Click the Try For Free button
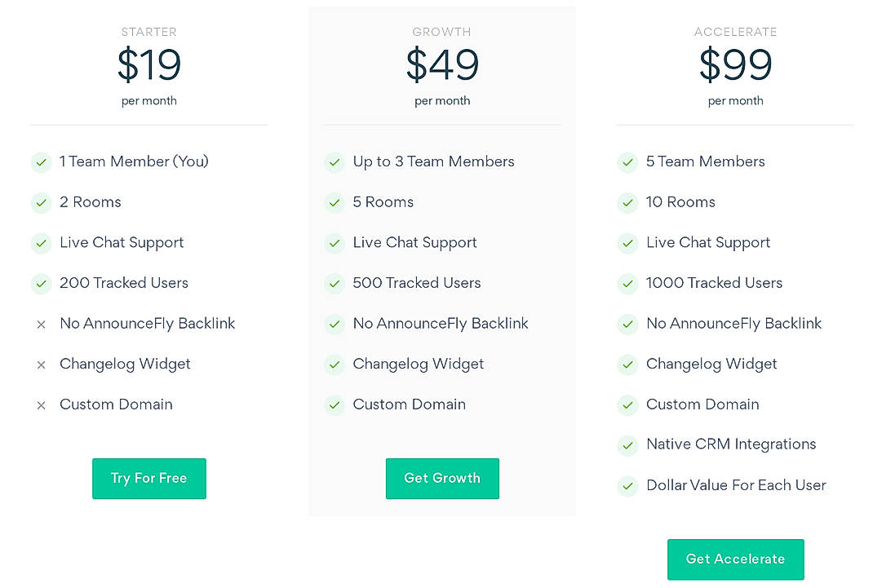This screenshot has width=873, height=588. 149,479
